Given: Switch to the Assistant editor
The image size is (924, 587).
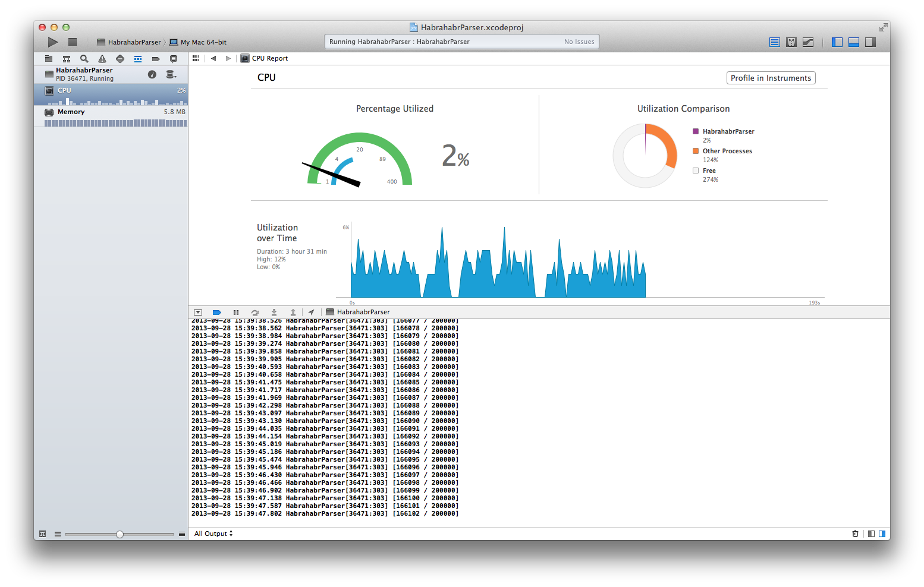Looking at the screenshot, I should click(791, 42).
